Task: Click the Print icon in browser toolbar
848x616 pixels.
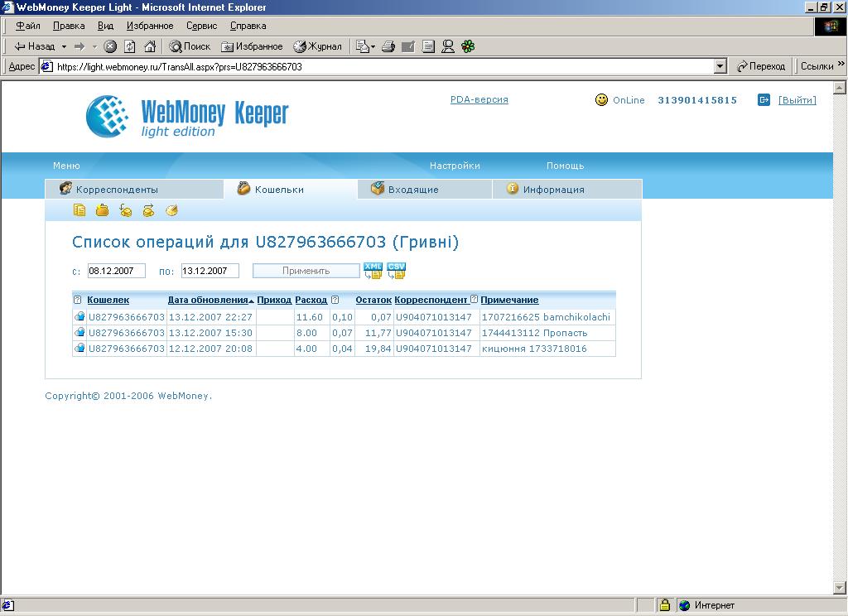Action: pyautogui.click(x=388, y=46)
